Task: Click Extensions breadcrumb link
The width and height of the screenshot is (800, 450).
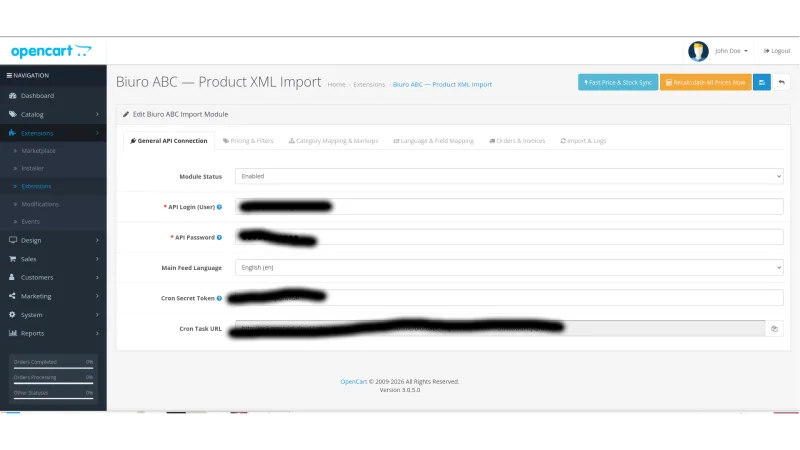Action: [369, 85]
